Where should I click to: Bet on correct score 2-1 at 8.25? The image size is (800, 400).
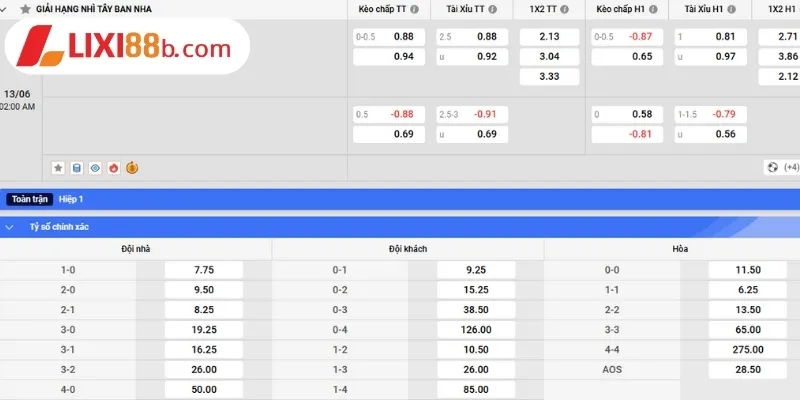point(204,310)
